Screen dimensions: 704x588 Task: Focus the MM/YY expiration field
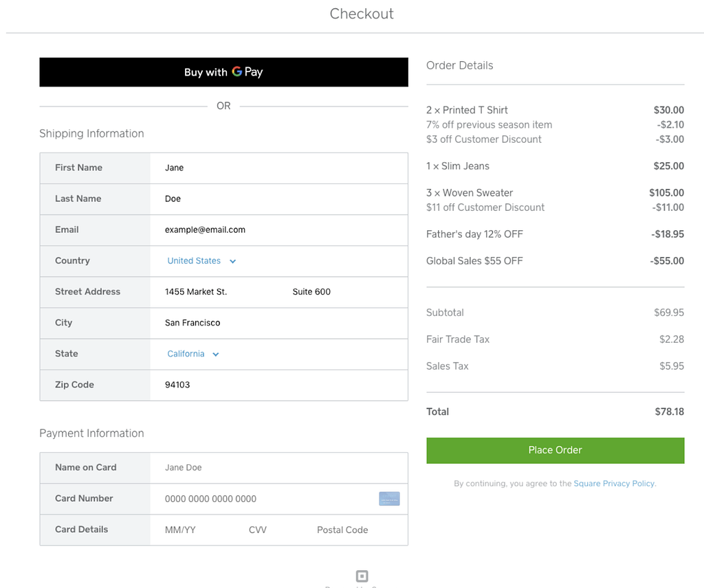[193, 529]
